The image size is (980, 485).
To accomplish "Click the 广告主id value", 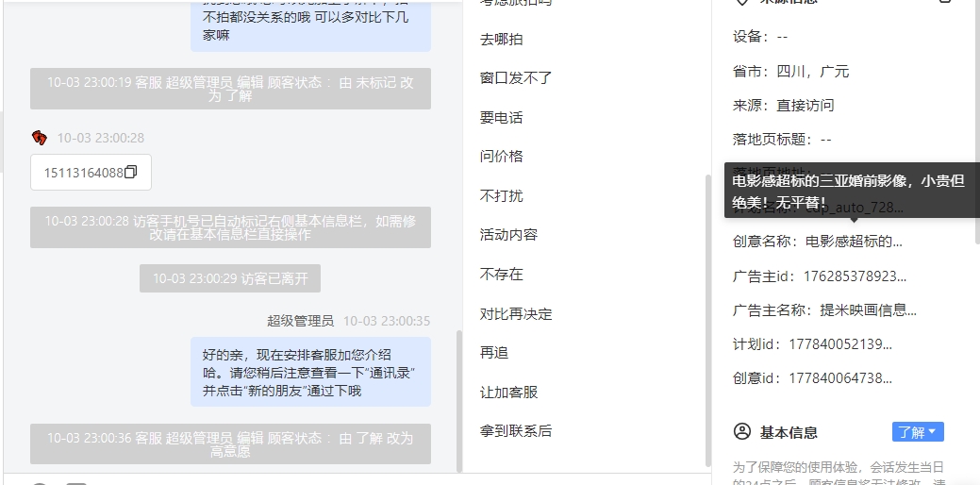I will pyautogui.click(x=855, y=276).
